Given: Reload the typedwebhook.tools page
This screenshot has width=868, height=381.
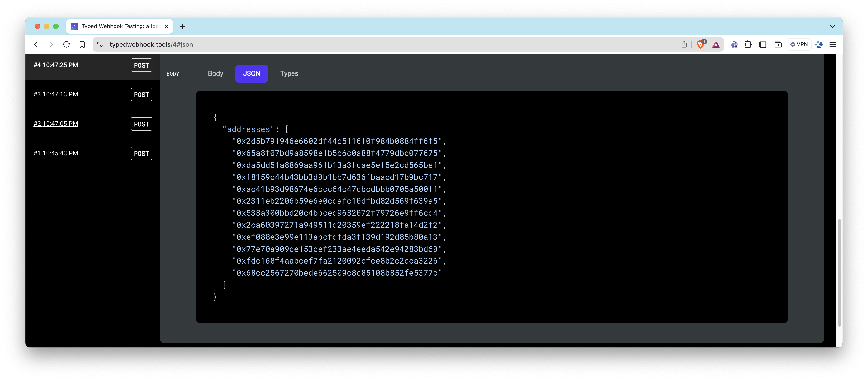Looking at the screenshot, I should 67,44.
